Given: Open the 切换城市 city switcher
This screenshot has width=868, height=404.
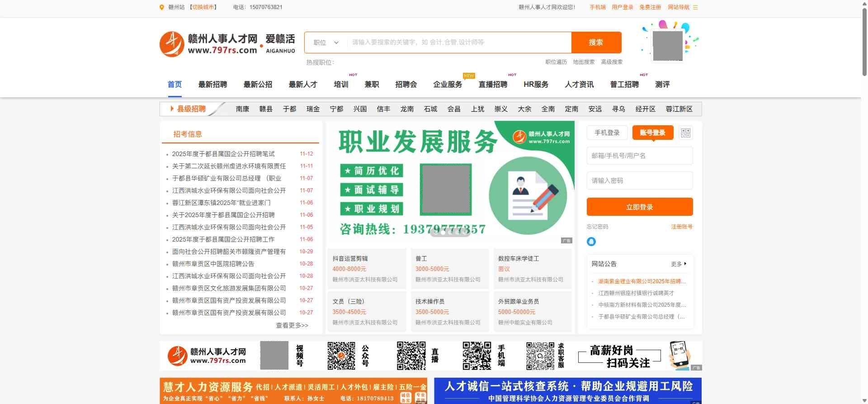Looking at the screenshot, I should tap(203, 7).
